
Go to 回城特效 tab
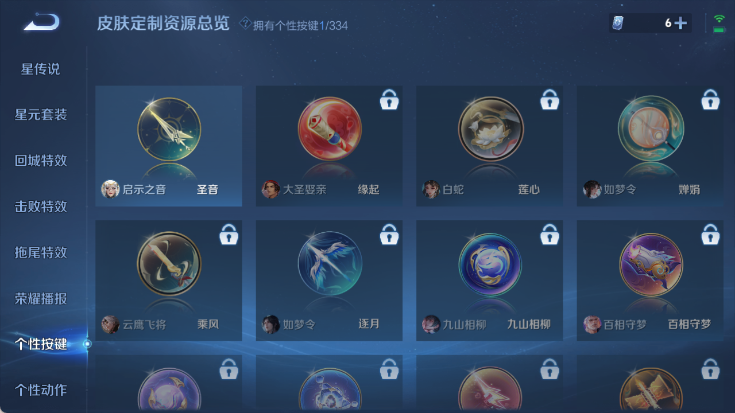pos(40,160)
